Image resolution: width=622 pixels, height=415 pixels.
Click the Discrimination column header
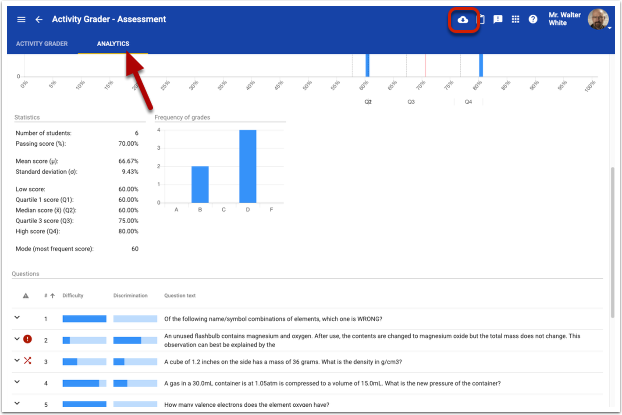pos(130,296)
